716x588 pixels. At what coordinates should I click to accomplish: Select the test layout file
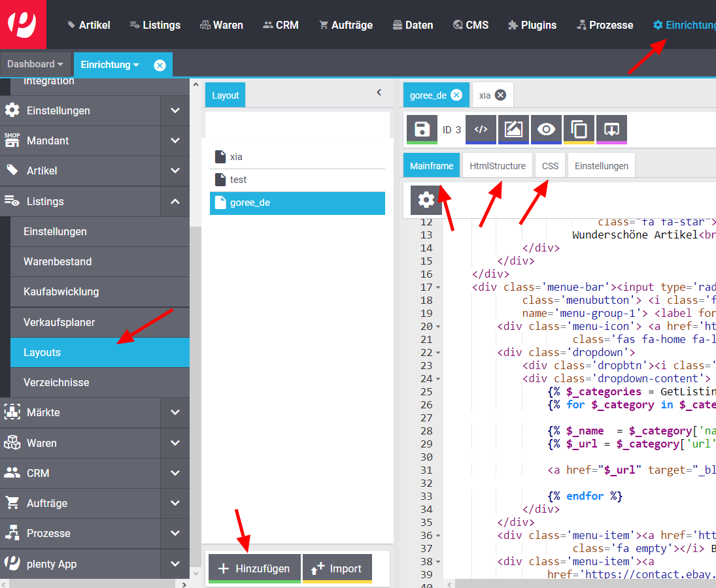(239, 180)
